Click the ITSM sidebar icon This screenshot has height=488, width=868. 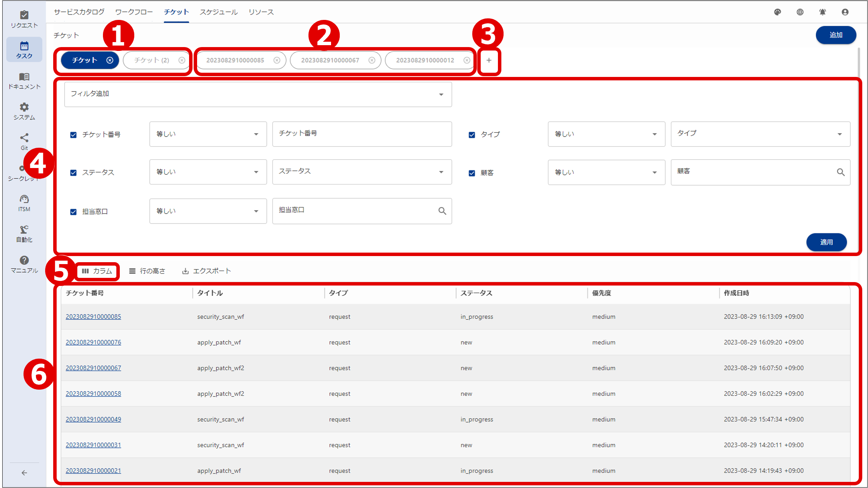coord(24,202)
